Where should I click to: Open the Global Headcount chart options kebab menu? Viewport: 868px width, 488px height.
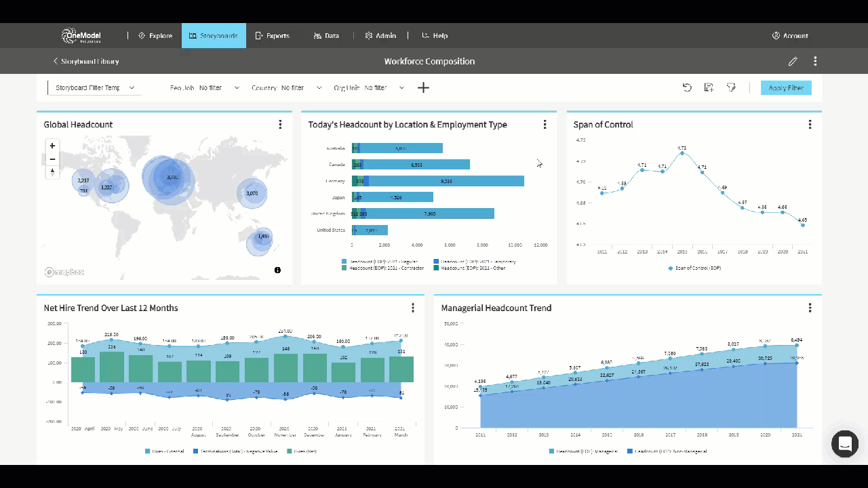(x=280, y=125)
